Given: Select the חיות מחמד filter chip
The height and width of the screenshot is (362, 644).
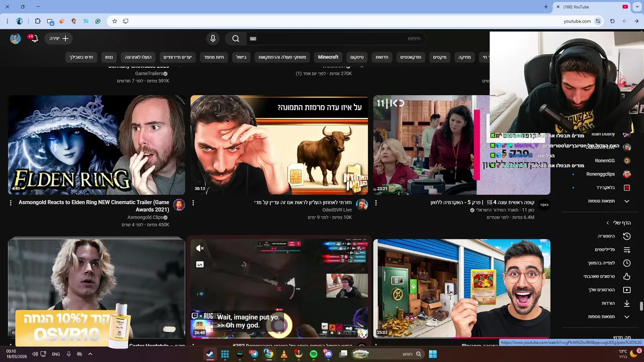Looking at the screenshot, I should click(214, 57).
